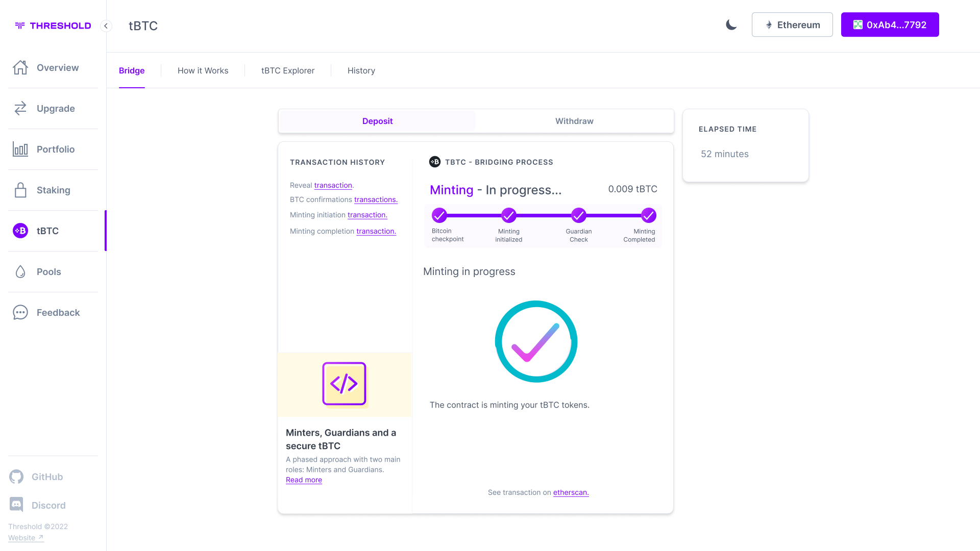Screen dimensions: 980x551
Task: Click the Pools droplet icon
Action: pyautogui.click(x=20, y=271)
